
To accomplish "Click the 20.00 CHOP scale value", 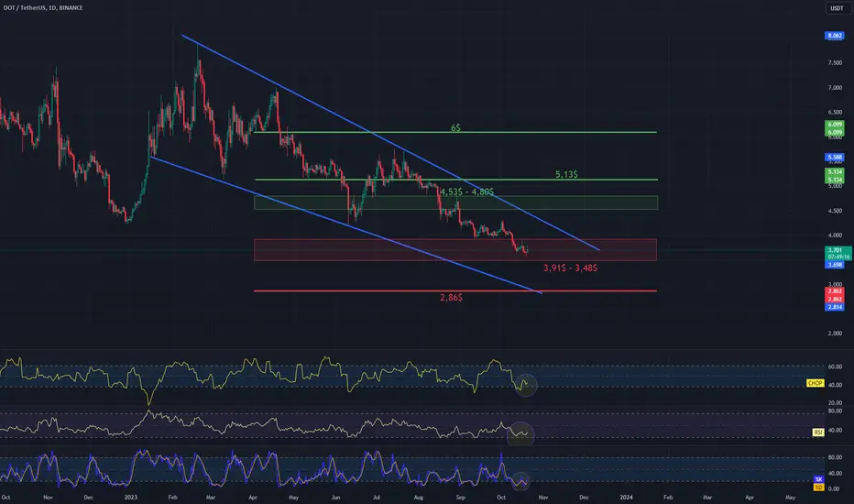I will tap(835, 402).
